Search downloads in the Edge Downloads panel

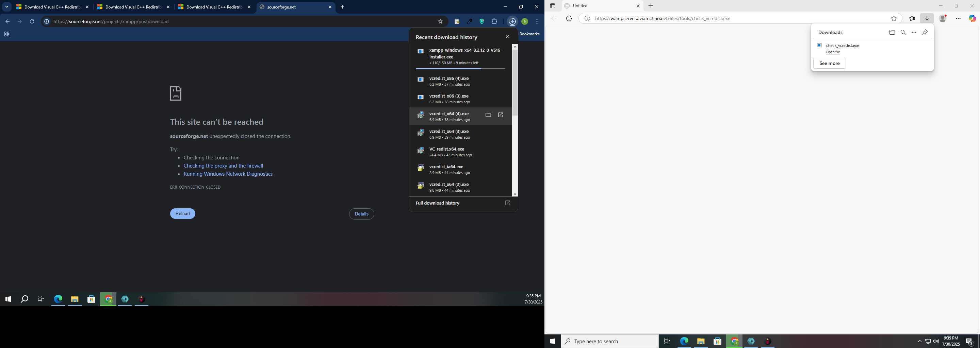pos(903,32)
